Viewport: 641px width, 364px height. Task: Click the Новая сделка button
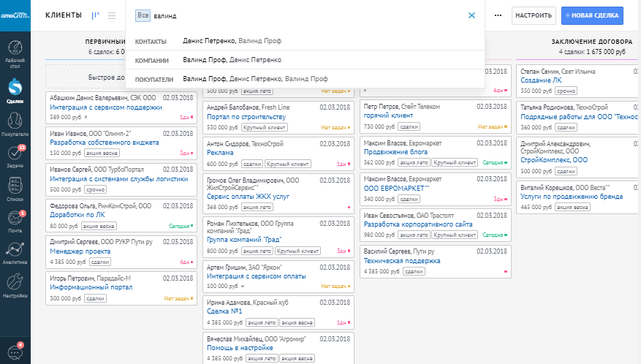point(593,15)
